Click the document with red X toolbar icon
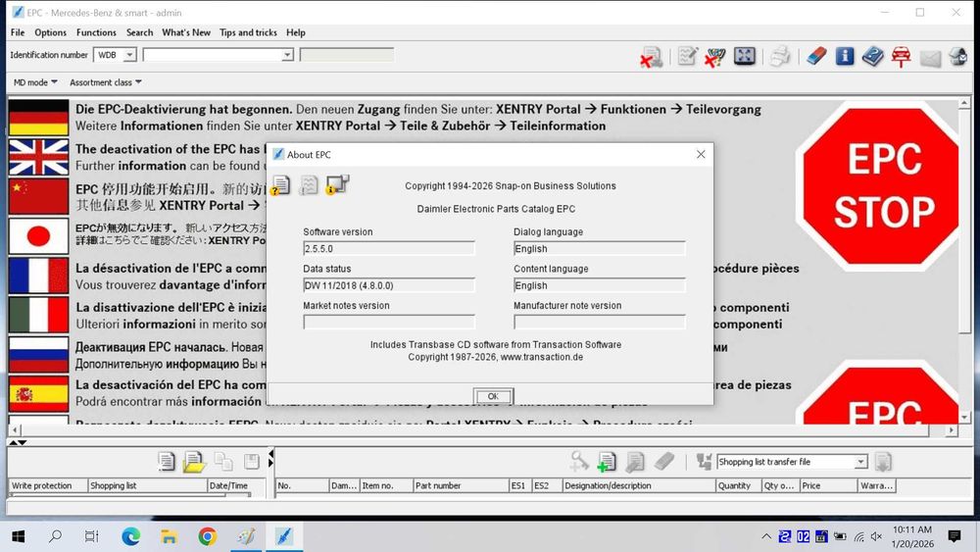Image resolution: width=980 pixels, height=552 pixels. pos(651,57)
